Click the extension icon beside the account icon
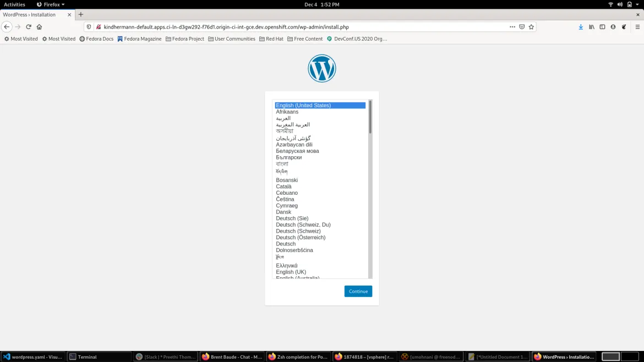Viewport: 644px width, 362px height. pos(624,26)
